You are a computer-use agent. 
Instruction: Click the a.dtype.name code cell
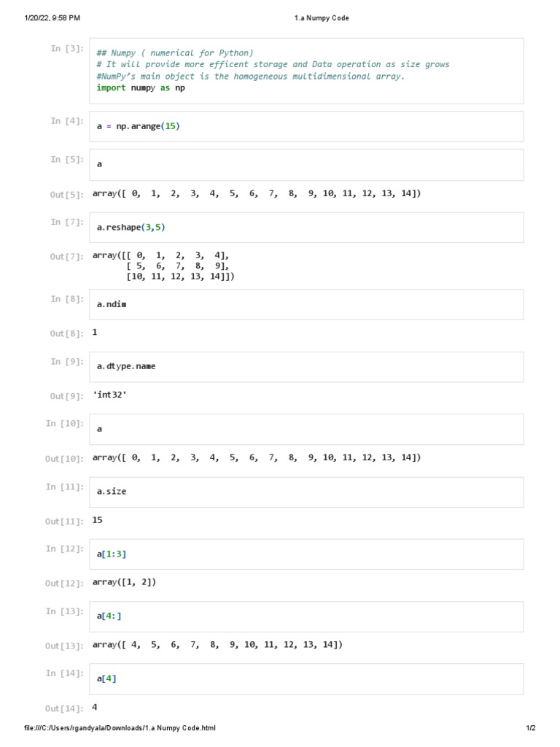(x=306, y=366)
